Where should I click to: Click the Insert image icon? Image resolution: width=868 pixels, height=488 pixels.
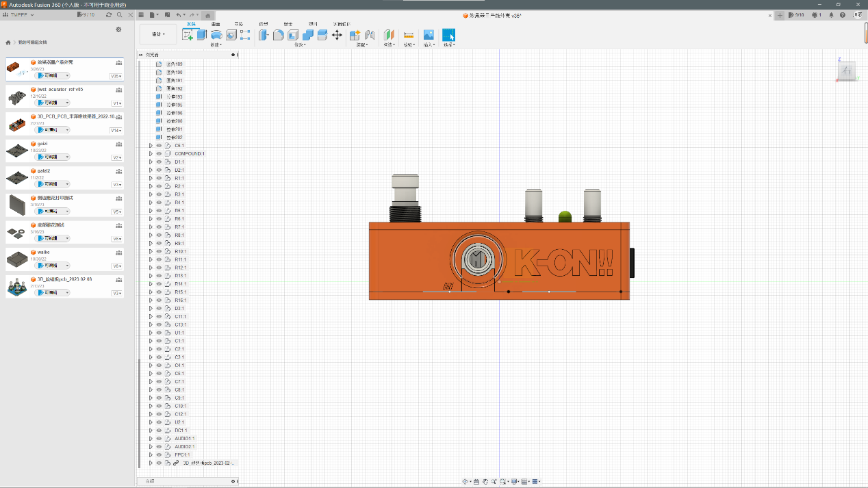[429, 35]
